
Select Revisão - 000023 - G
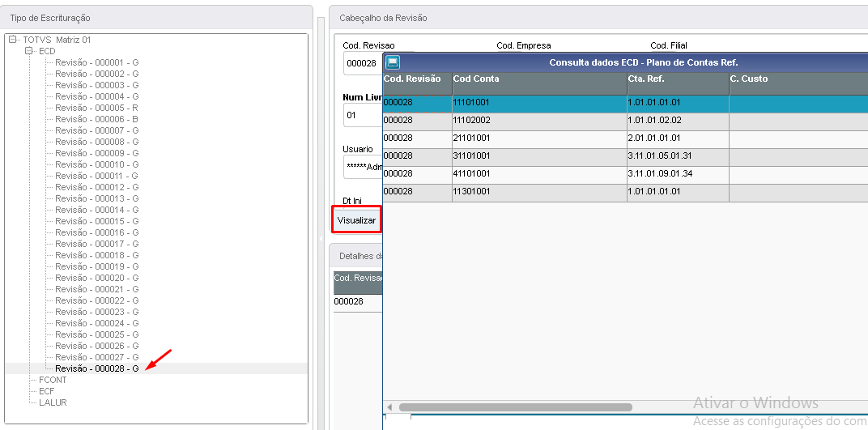[x=97, y=312]
